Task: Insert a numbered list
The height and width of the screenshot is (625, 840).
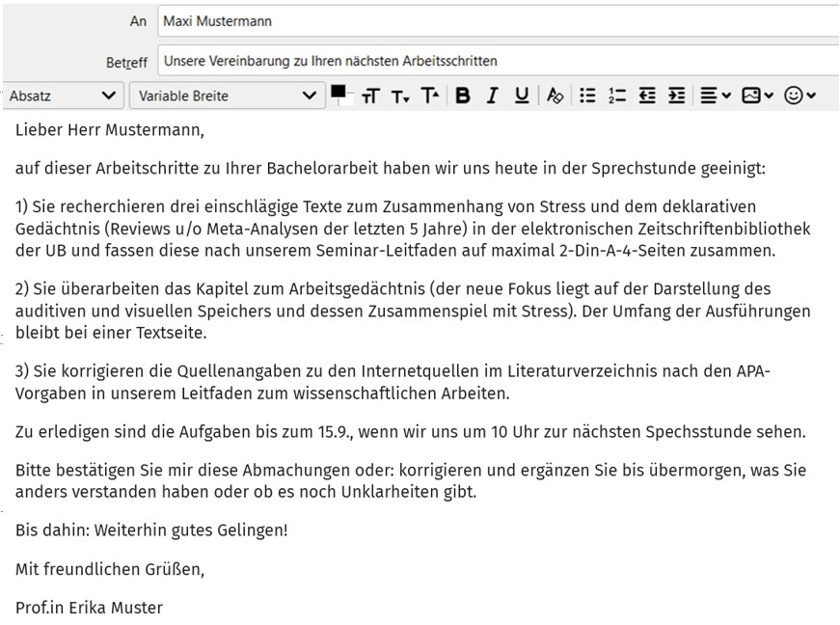Action: point(617,95)
